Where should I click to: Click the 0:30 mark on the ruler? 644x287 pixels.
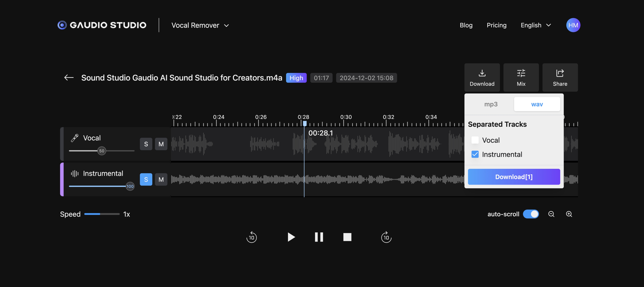(x=346, y=117)
